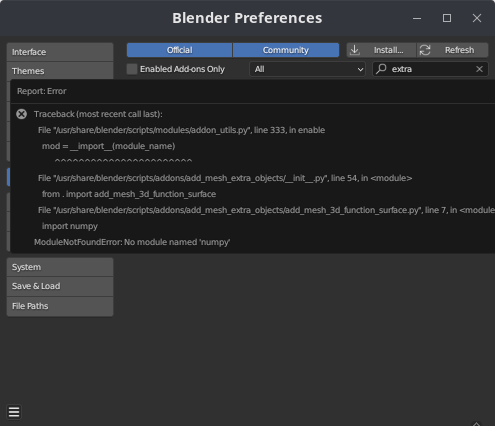Click the magnifier icon in search field

[381, 69]
